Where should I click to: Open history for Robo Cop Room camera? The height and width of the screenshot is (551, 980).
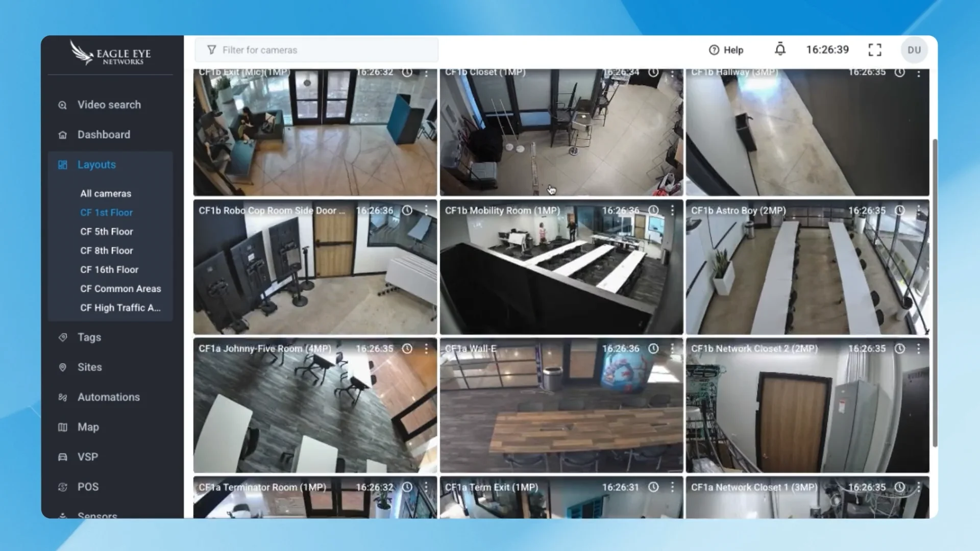point(407,210)
